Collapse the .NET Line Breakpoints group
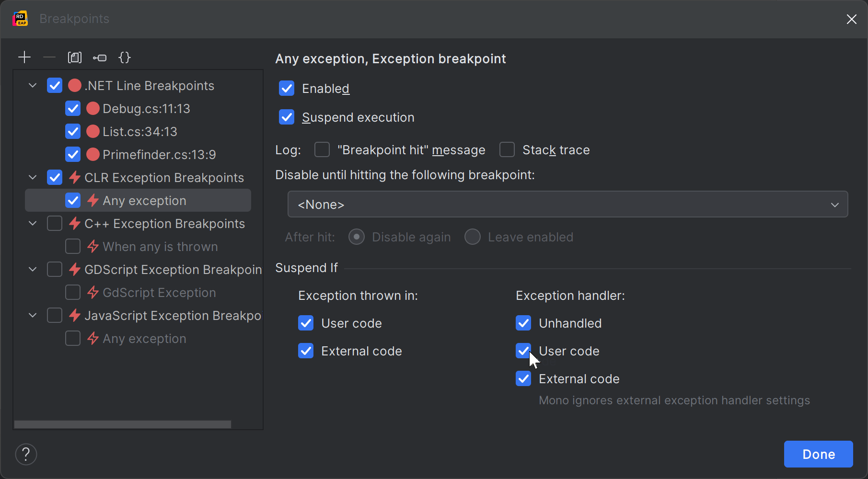The image size is (868, 479). coord(33,86)
